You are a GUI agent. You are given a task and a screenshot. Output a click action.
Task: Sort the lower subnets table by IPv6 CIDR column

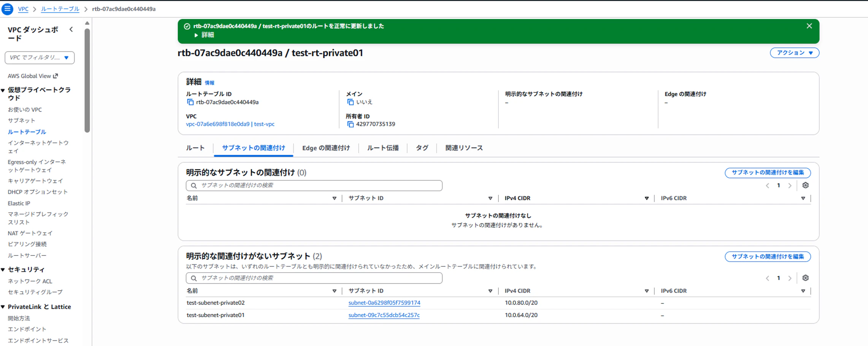coord(803,291)
